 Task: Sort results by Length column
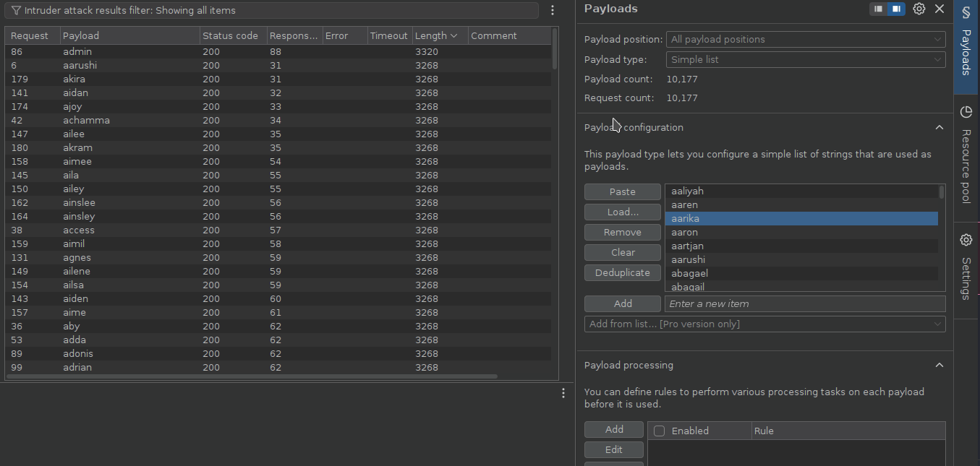click(435, 35)
